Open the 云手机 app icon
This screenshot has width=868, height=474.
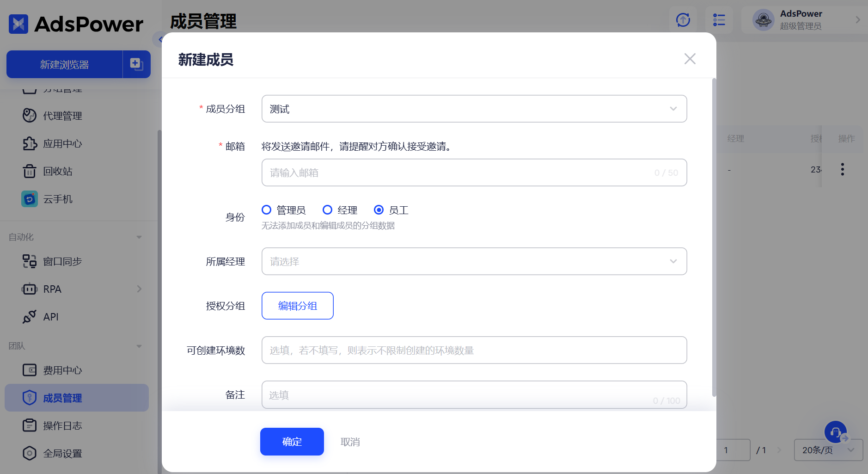(x=30, y=199)
